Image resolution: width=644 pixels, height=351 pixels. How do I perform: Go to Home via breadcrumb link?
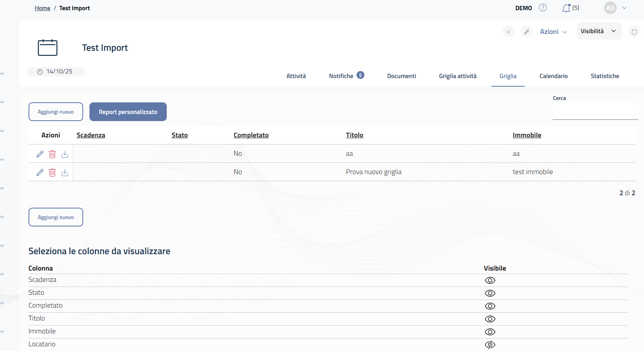(43, 8)
